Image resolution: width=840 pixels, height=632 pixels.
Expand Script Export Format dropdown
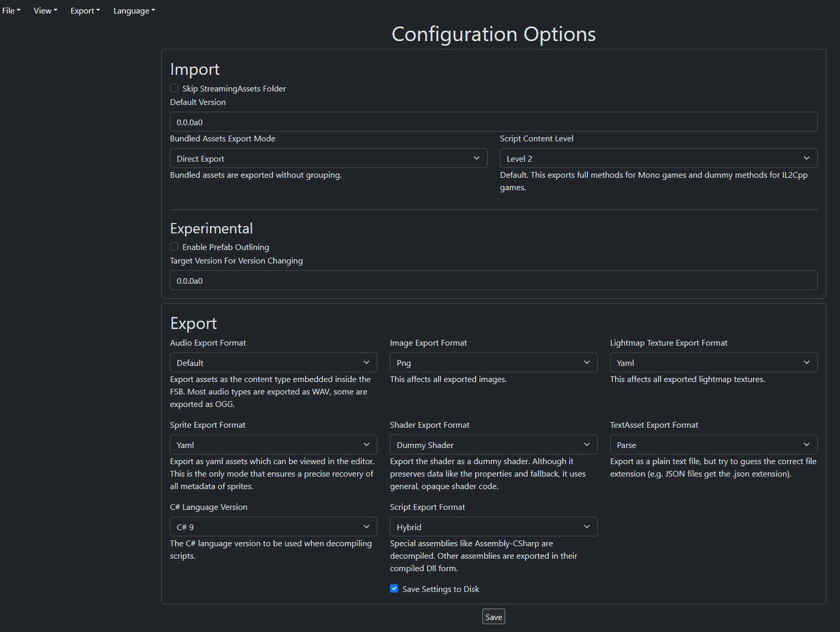(493, 526)
